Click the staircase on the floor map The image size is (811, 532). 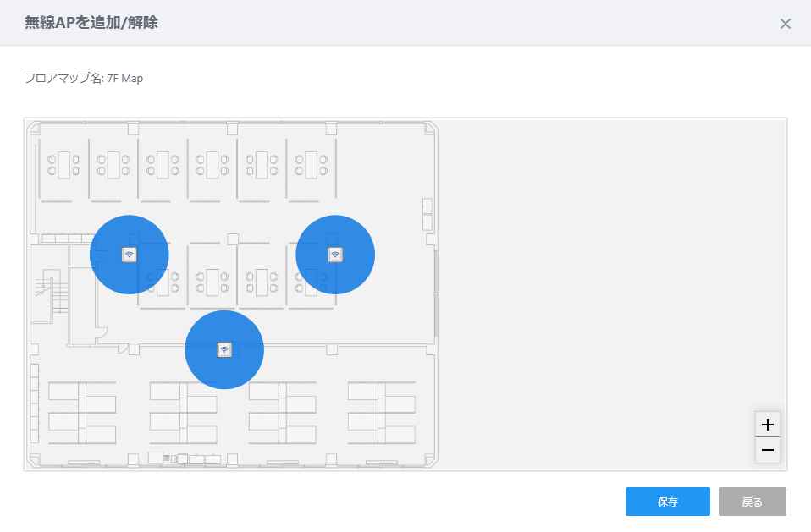(51, 291)
